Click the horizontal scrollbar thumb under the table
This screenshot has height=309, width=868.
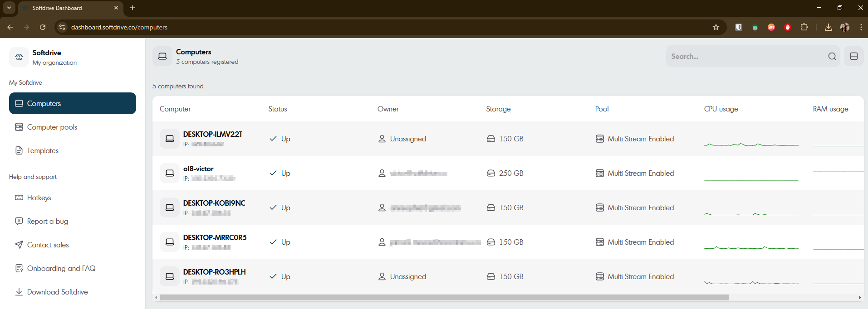[x=444, y=298]
